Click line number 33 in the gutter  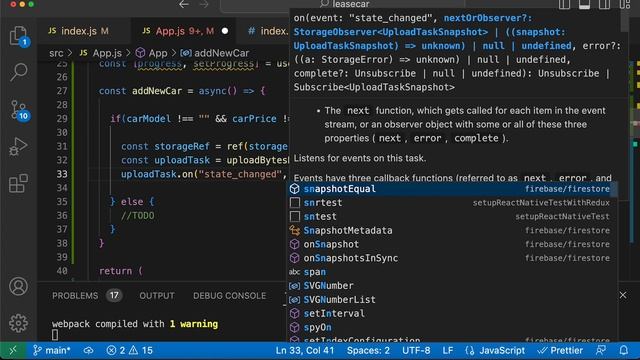coord(62,174)
